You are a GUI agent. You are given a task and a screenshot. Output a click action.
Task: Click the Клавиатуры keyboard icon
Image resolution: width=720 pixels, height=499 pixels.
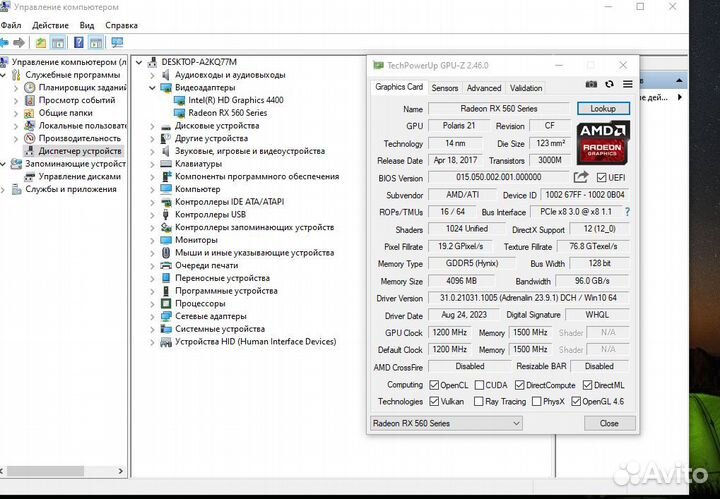[x=166, y=163]
